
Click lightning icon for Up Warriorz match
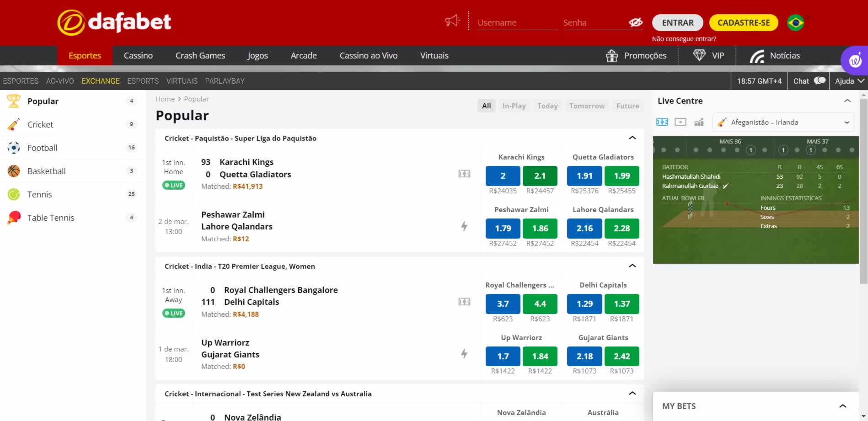pyautogui.click(x=464, y=354)
